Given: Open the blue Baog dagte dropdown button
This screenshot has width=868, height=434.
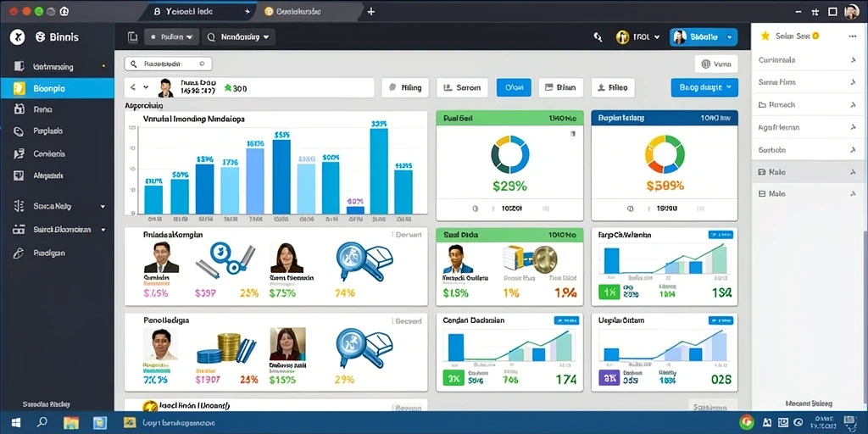Looking at the screenshot, I should point(704,87).
